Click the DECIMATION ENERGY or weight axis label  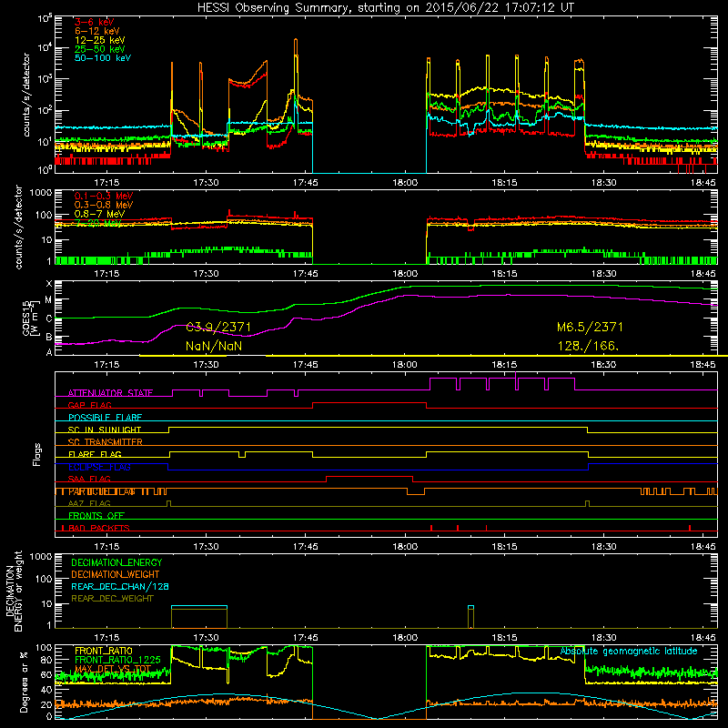(14, 591)
